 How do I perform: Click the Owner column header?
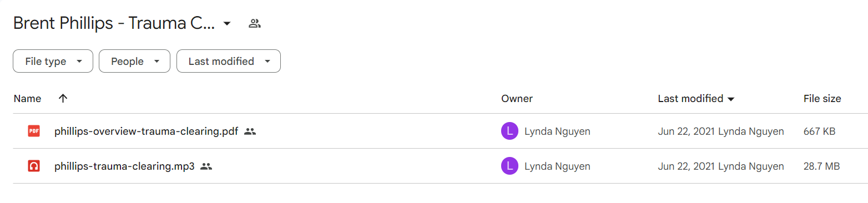point(517,99)
